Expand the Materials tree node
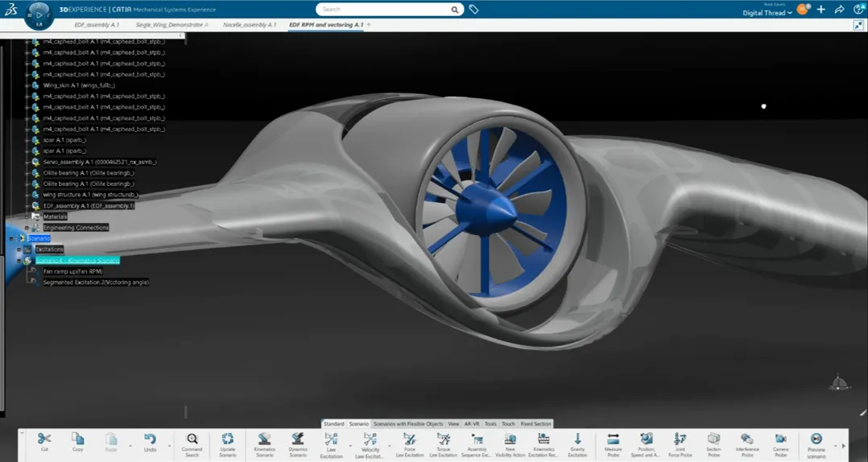The image size is (868, 462). 27,217
